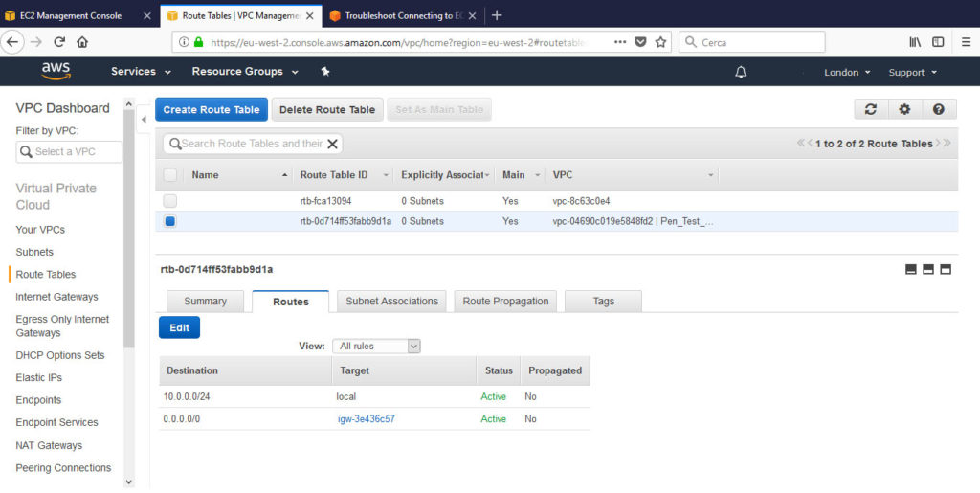Open the Support dropdown
The image size is (980, 493).
point(912,72)
